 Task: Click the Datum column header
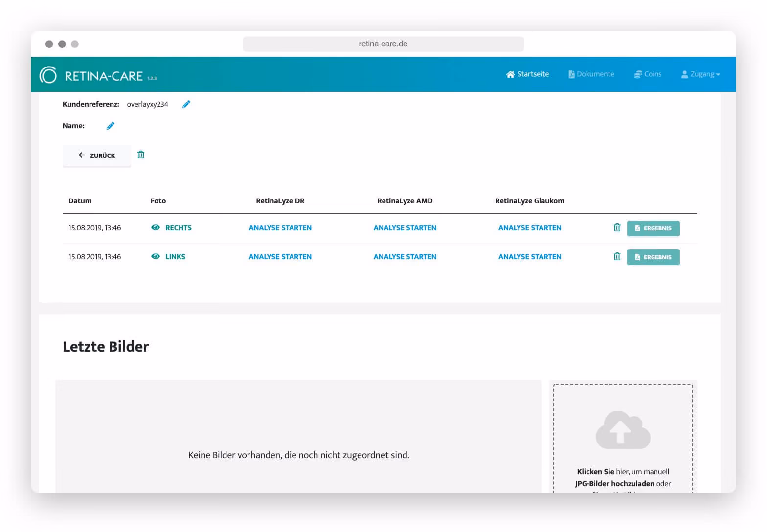pos(80,201)
